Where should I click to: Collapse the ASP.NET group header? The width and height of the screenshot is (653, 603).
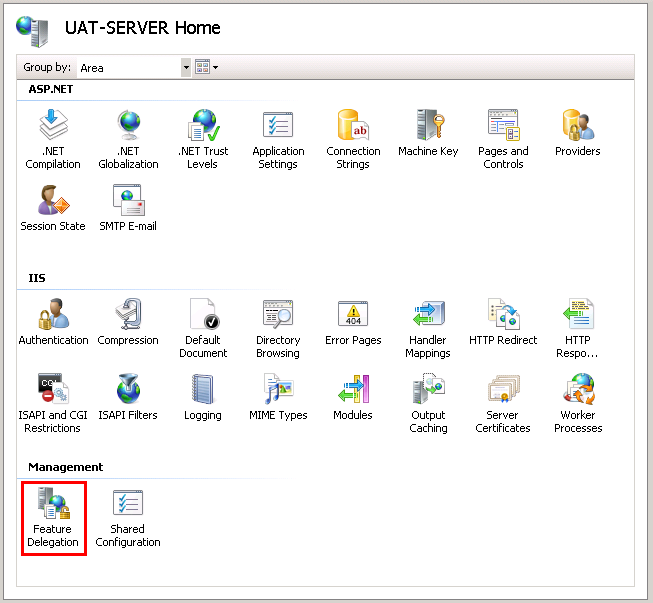tap(50, 89)
